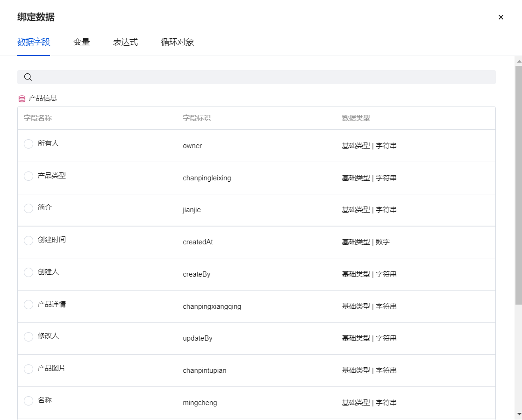Click the 产品信息 database icon
This screenshot has width=522, height=420.
pos(21,99)
